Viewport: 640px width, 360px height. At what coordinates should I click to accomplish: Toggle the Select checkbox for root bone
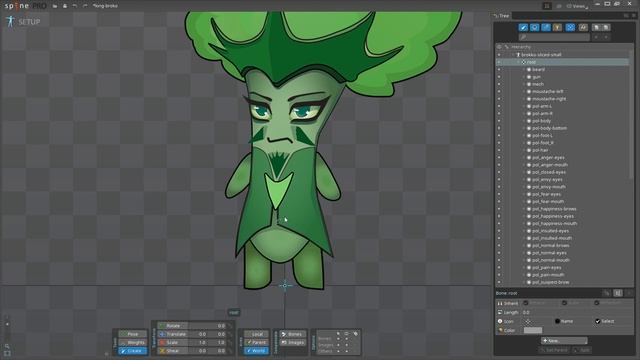[598, 322]
